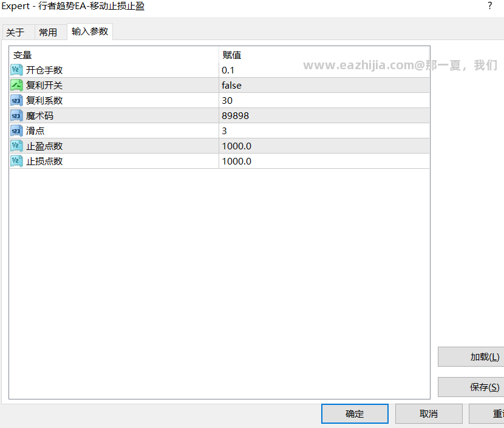Click the 确定 button

355,414
